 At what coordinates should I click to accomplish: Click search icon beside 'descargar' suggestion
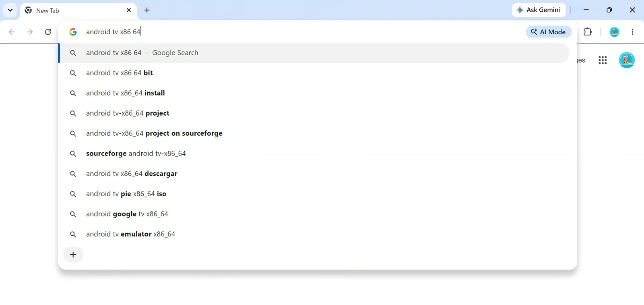tap(73, 174)
